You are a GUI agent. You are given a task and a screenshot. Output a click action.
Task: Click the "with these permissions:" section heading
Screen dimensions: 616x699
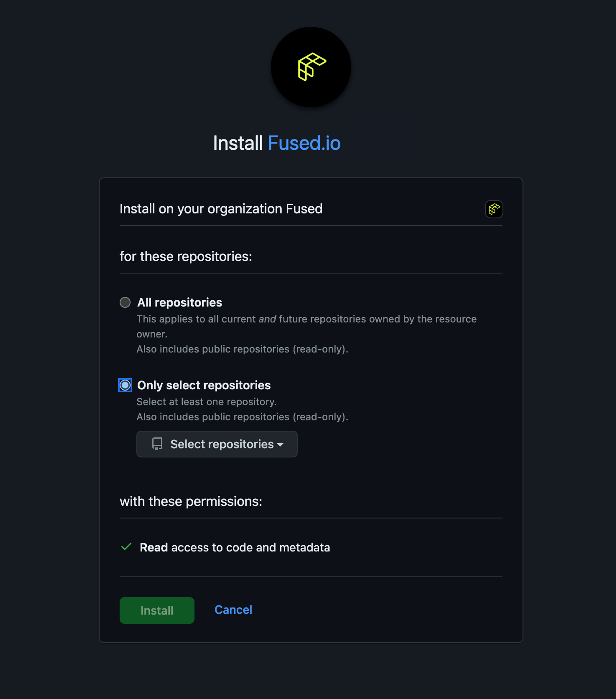coord(191,501)
